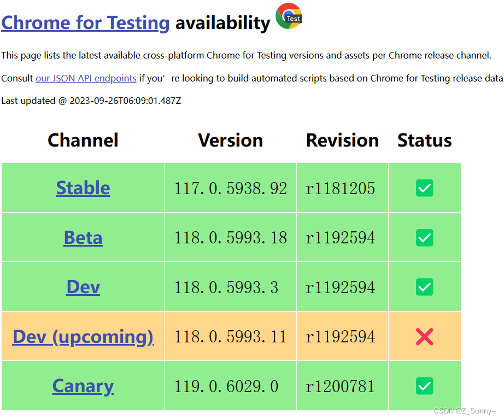
Task: Click the green checkmark in Beta row
Action: click(424, 238)
